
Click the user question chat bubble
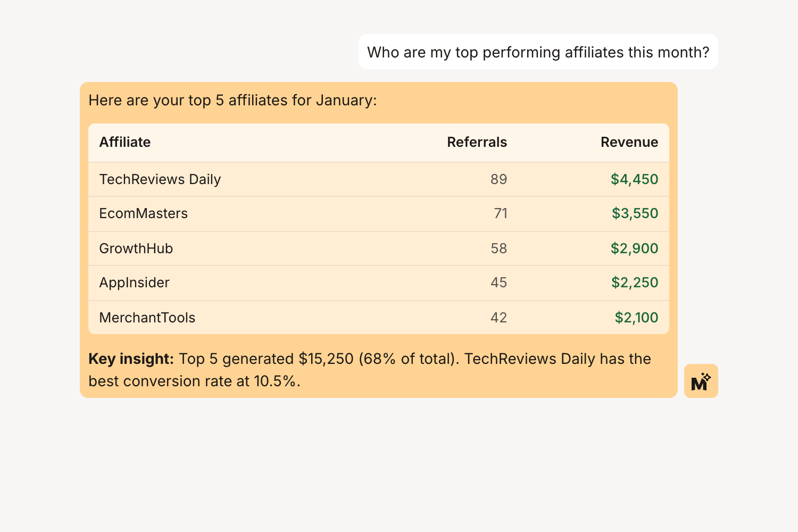(538, 52)
